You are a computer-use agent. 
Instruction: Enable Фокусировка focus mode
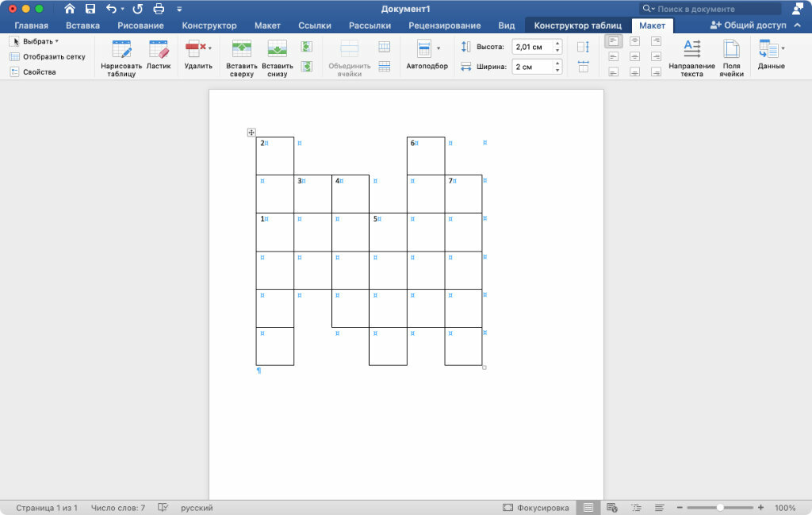coord(536,508)
